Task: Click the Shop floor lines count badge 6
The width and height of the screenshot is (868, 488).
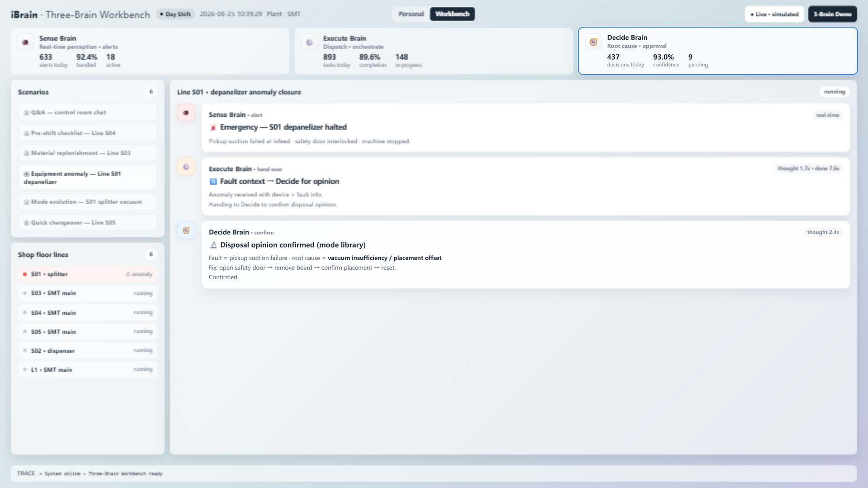Action: (151, 254)
